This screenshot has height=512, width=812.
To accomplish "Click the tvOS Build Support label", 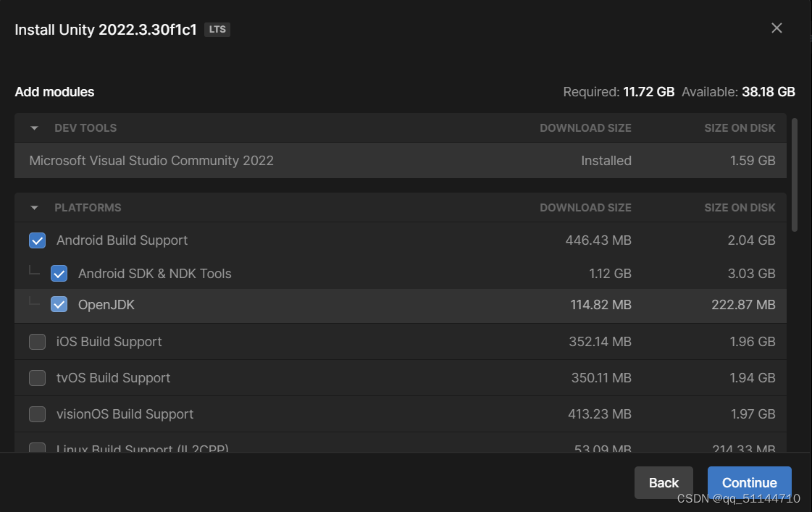I will [113, 378].
